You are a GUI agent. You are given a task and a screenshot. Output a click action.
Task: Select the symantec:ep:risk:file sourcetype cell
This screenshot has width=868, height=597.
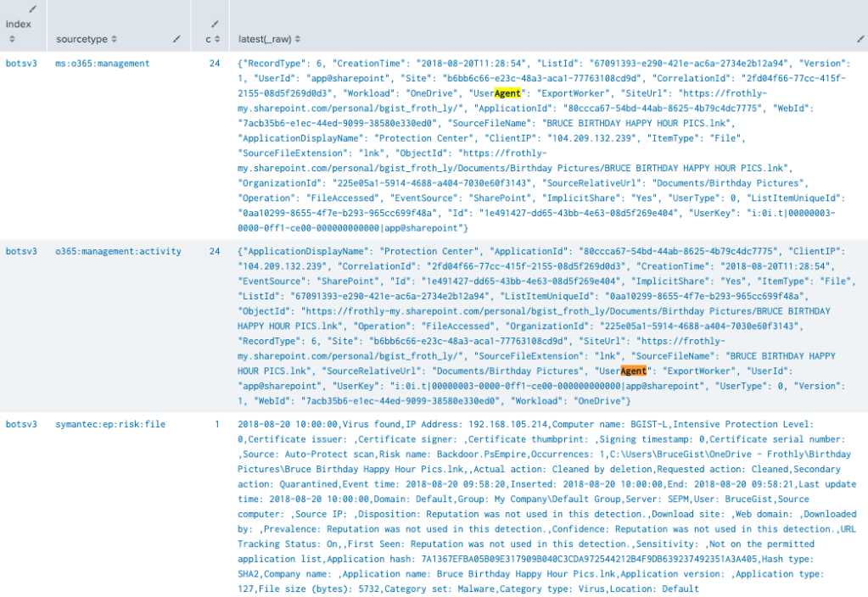coord(110,424)
